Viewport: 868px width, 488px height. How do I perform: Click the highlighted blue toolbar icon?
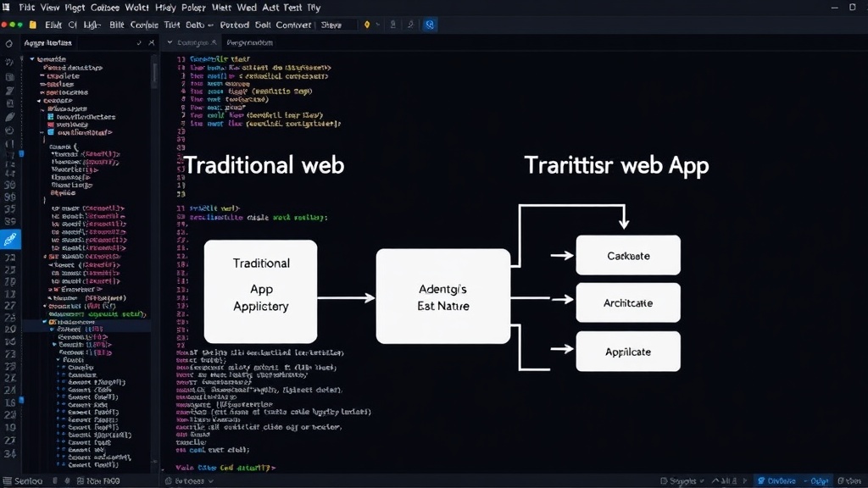[x=430, y=25]
